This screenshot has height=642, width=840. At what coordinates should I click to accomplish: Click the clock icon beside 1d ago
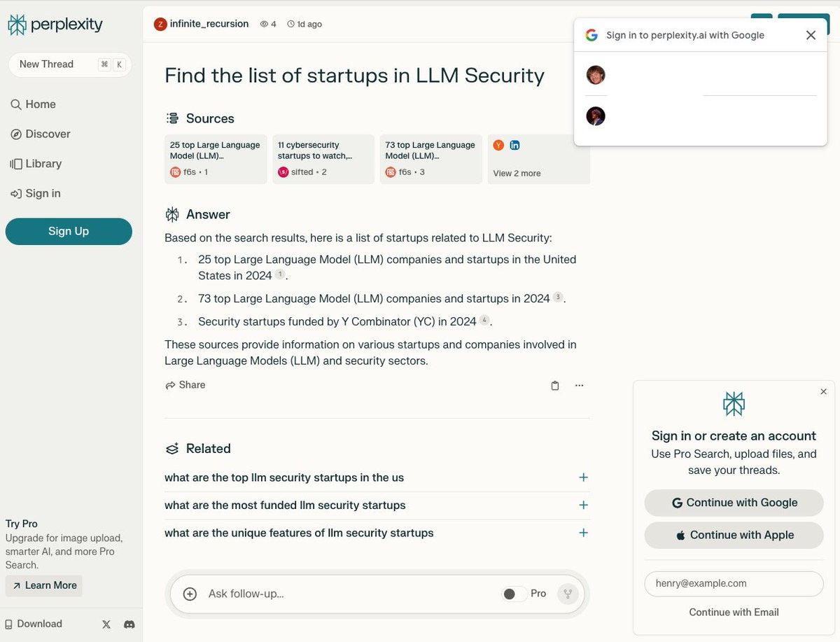click(x=290, y=24)
